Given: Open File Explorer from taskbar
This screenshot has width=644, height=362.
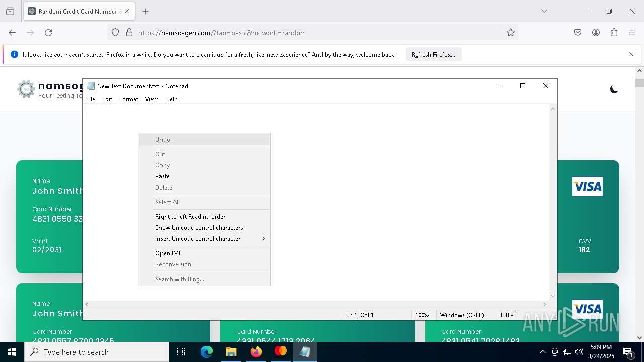Looking at the screenshot, I should coord(231,352).
